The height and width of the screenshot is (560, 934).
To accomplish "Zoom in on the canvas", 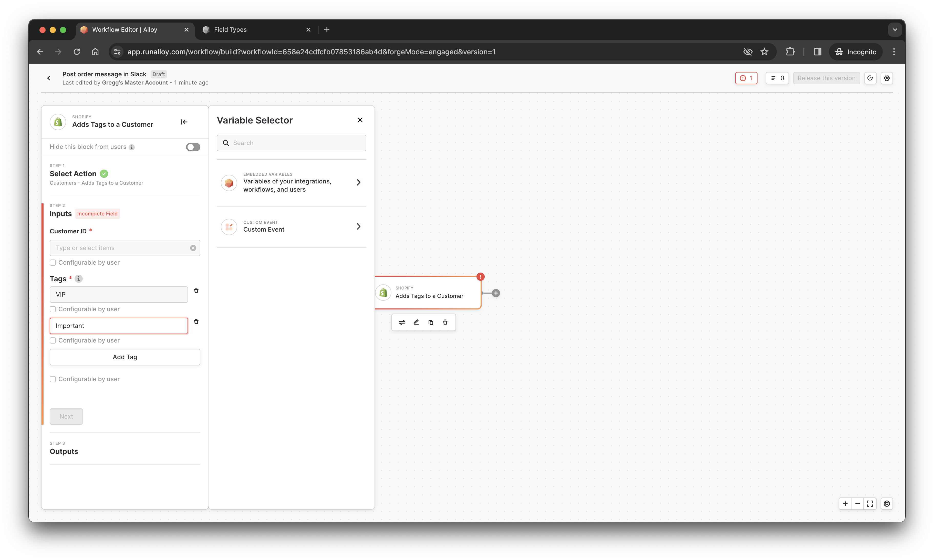I will [x=845, y=504].
